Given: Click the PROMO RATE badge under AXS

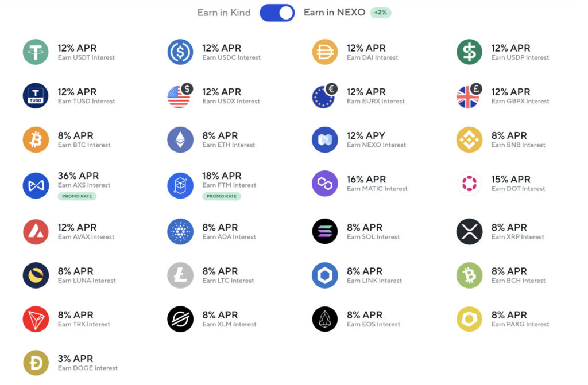Looking at the screenshot, I should [77, 196].
